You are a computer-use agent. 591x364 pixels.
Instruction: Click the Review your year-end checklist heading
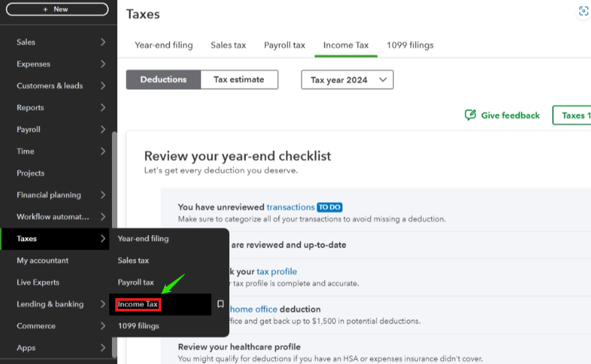point(237,156)
